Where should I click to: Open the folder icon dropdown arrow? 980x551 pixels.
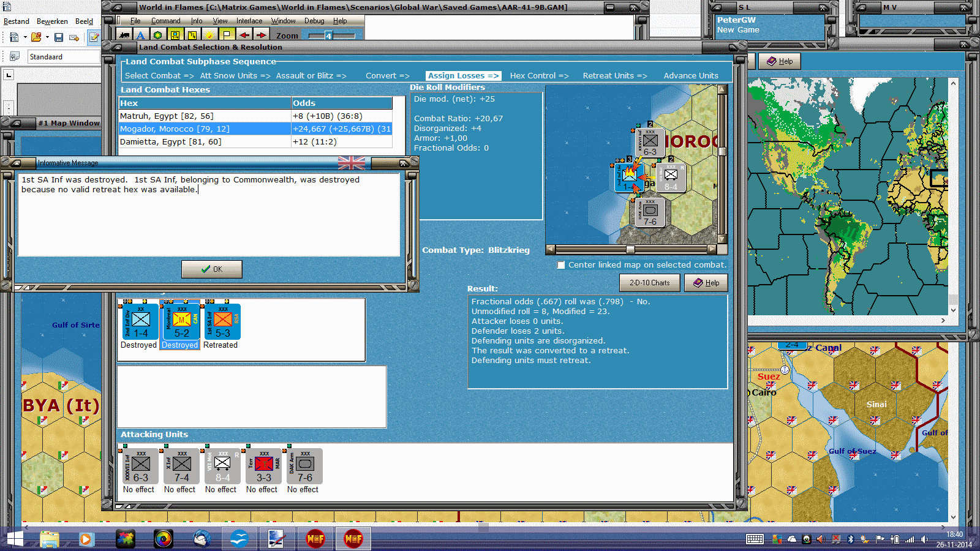click(x=47, y=37)
